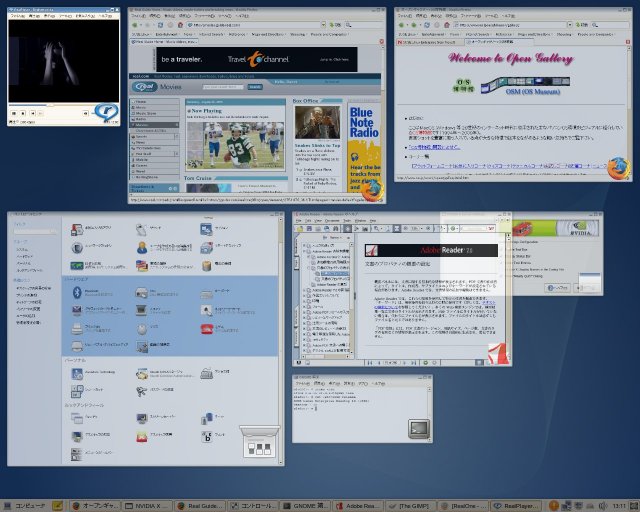The image size is (640, 512).
Task: Click the Open folder icon in Adobe Reader
Action: coord(300,229)
